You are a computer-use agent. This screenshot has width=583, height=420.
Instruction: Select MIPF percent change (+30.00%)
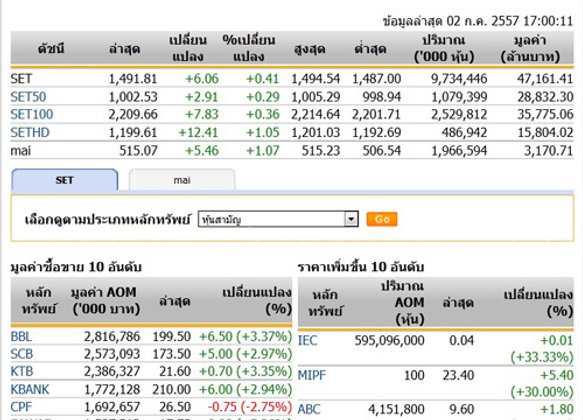[x=541, y=392]
